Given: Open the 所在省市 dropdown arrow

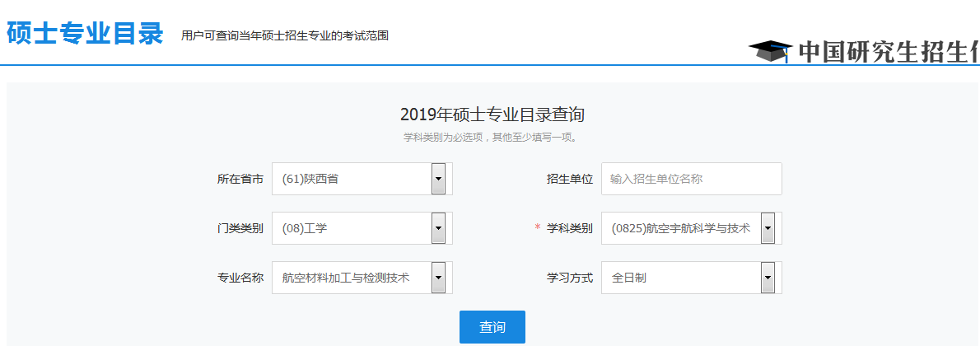Looking at the screenshot, I should (x=438, y=179).
